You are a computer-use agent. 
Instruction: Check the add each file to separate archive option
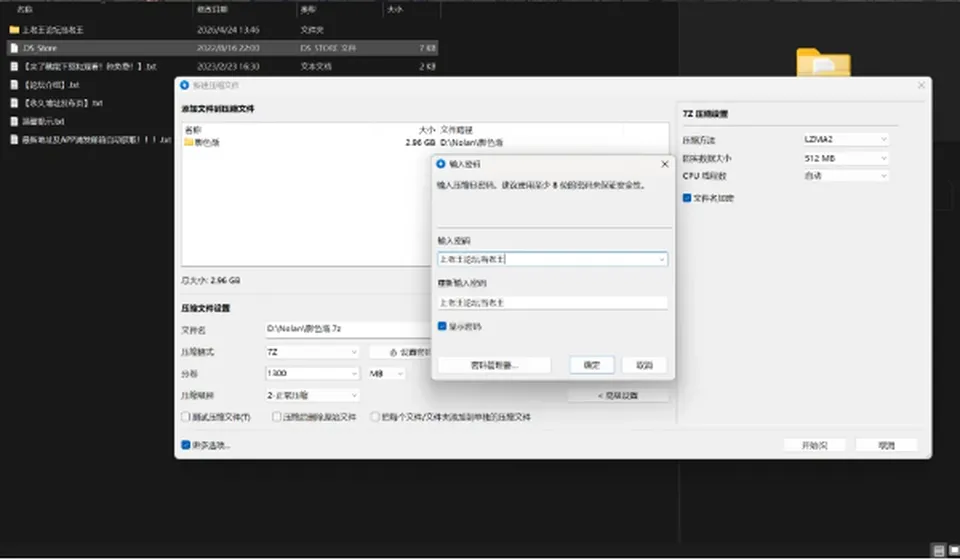tap(375, 417)
